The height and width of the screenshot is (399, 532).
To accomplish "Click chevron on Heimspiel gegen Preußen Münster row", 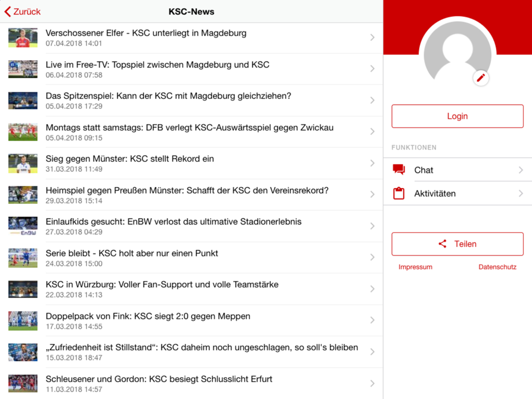I will 372,194.
